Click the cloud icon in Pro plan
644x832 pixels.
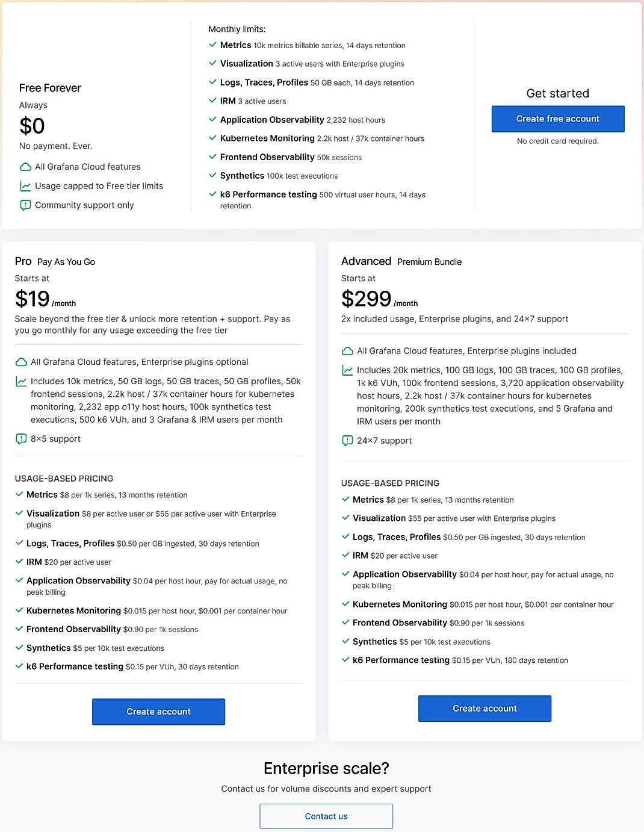coord(21,362)
